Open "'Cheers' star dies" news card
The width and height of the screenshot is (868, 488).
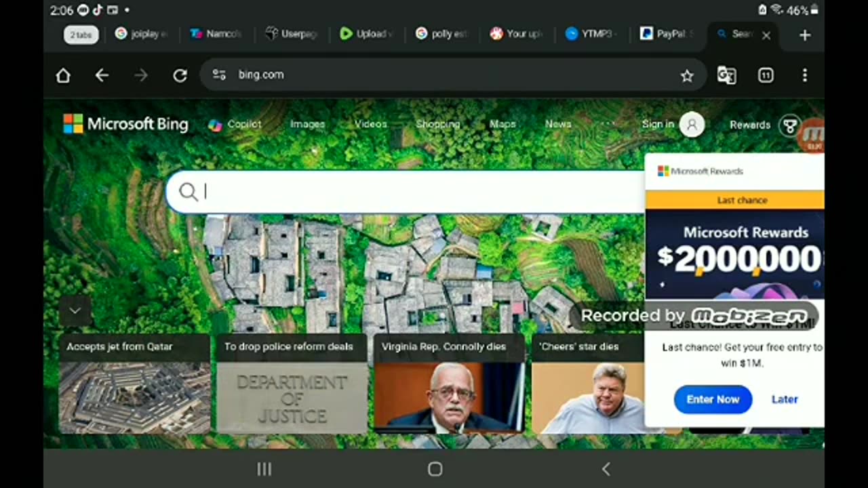[588, 383]
